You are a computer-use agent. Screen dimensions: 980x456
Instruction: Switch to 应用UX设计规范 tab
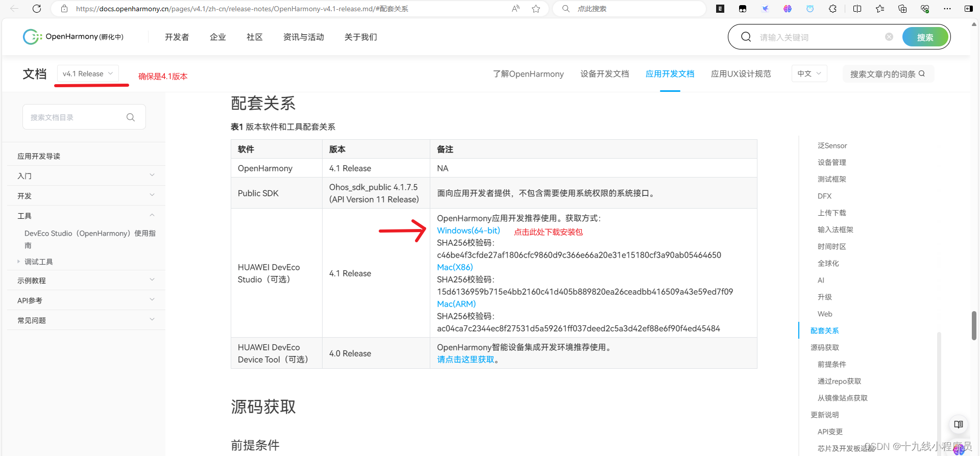(741, 74)
